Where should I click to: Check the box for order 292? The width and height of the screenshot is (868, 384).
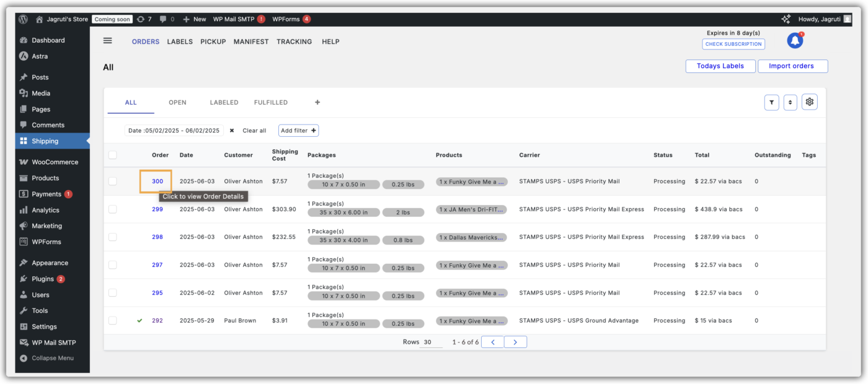(x=112, y=321)
